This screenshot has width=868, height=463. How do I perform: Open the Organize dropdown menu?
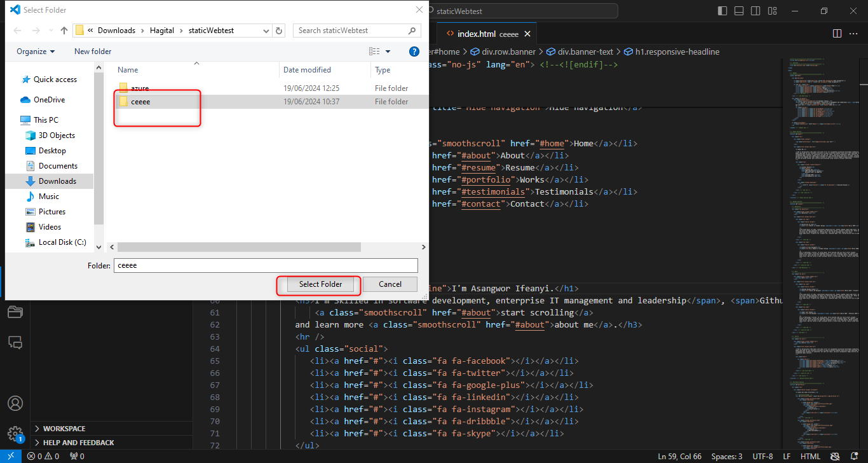click(x=36, y=52)
